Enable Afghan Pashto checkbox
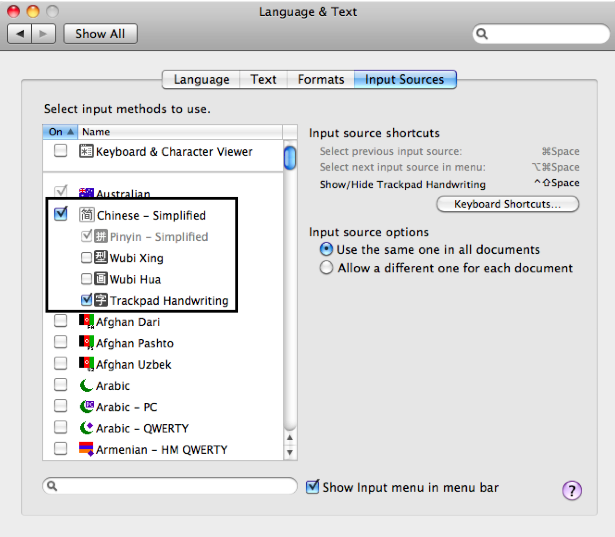This screenshot has width=615, height=537. (60, 342)
